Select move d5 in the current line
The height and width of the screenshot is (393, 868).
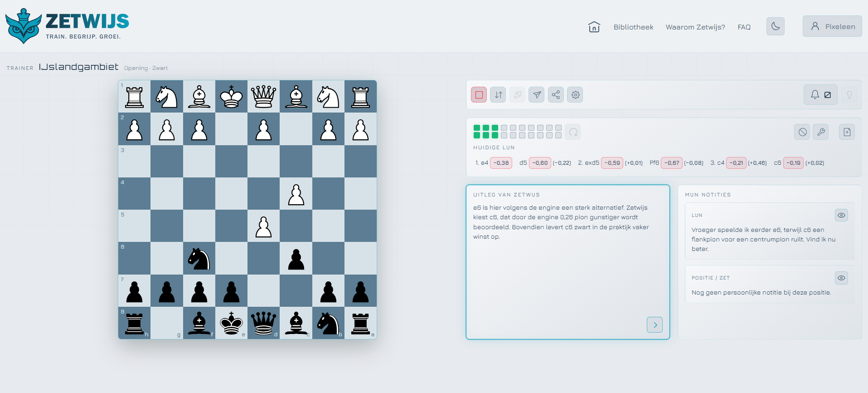tap(523, 162)
